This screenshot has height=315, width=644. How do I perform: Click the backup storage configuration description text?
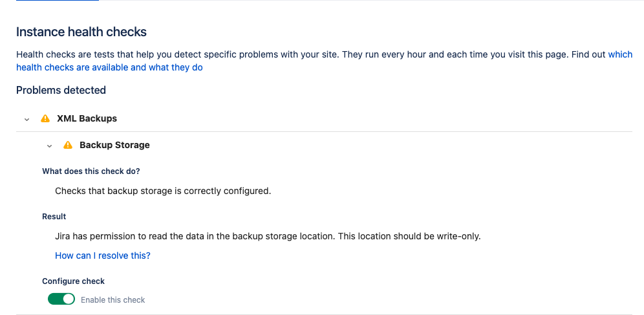click(163, 191)
